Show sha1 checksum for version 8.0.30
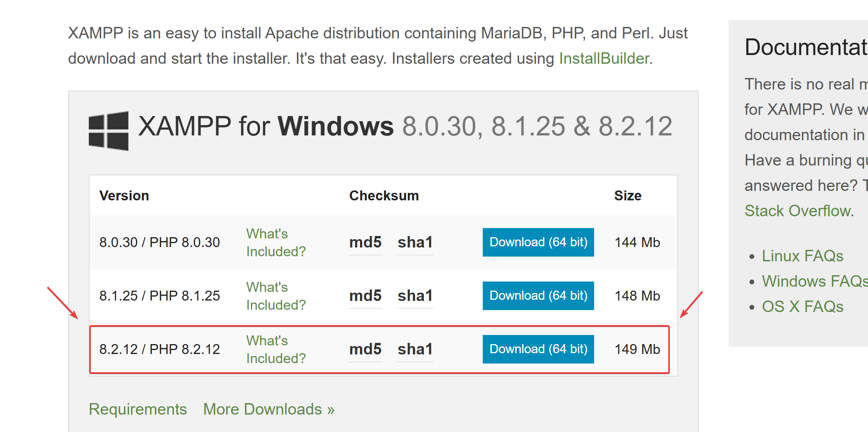868x432 pixels. (415, 242)
